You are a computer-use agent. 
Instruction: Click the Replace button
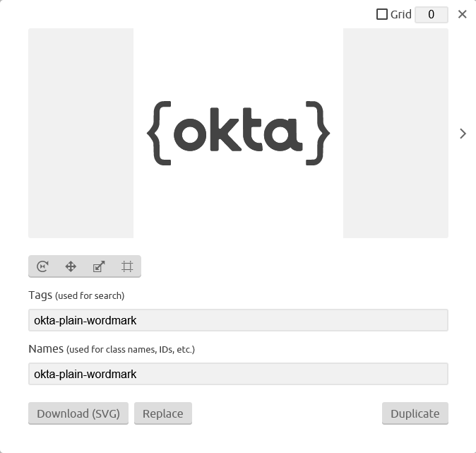(x=163, y=413)
